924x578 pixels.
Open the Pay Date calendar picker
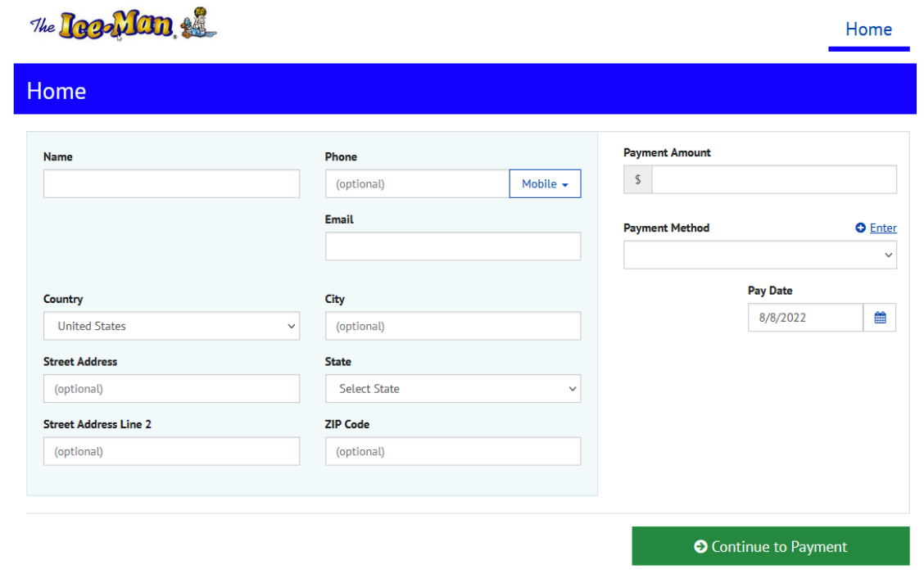pyautogui.click(x=880, y=318)
